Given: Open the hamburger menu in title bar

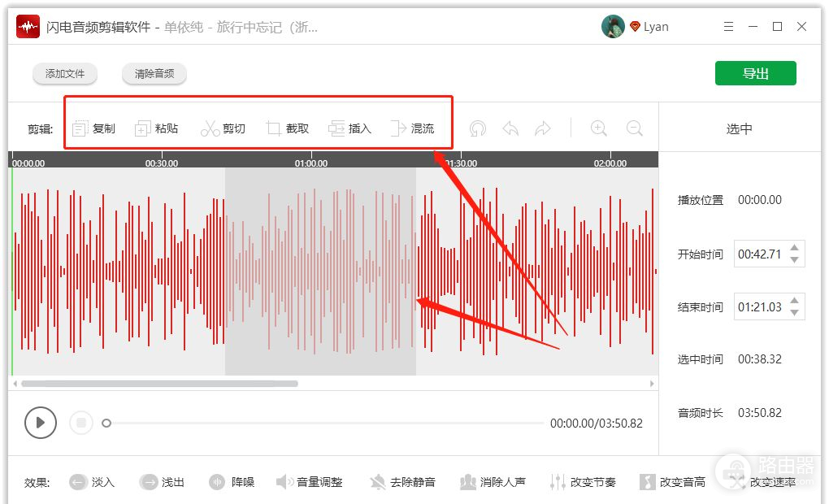Looking at the screenshot, I should (x=728, y=27).
